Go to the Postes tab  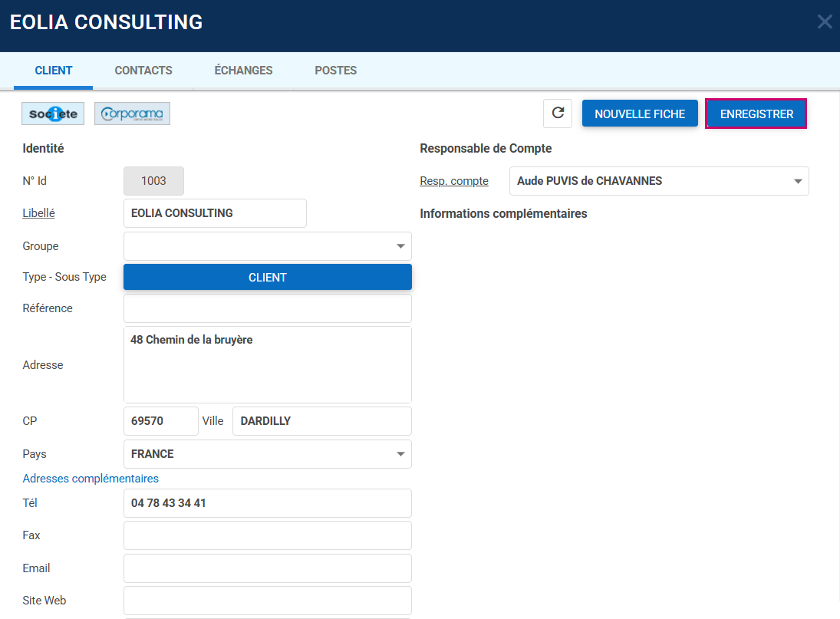(335, 71)
